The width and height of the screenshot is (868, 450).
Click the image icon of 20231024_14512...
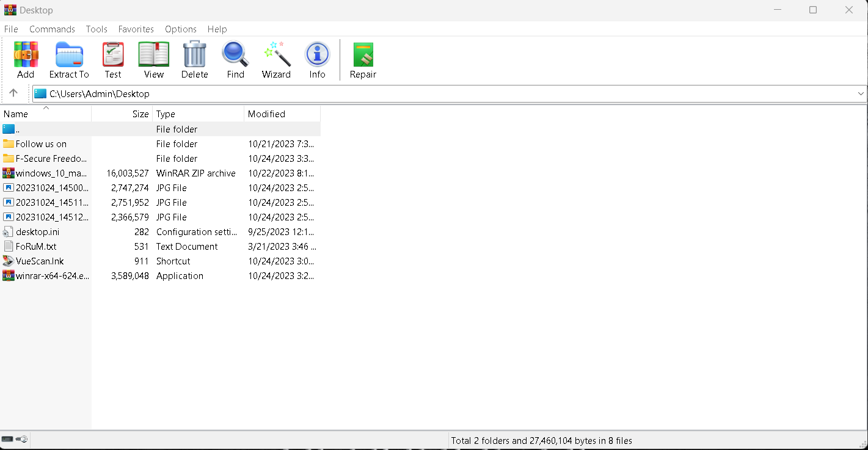(9, 217)
